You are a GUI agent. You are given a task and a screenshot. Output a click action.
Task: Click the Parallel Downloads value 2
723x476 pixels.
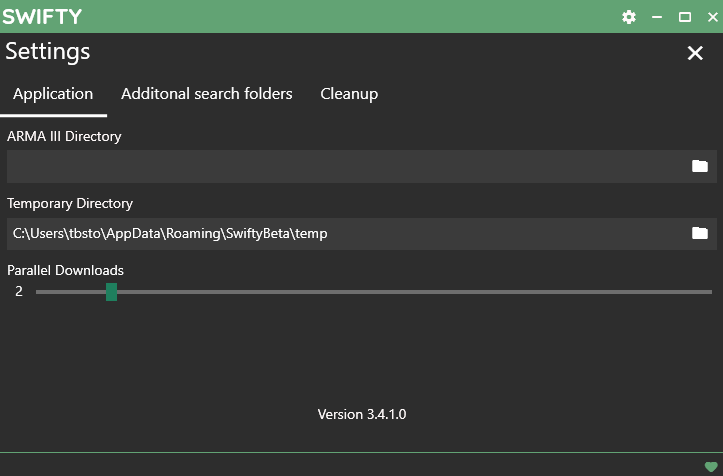coord(19,292)
